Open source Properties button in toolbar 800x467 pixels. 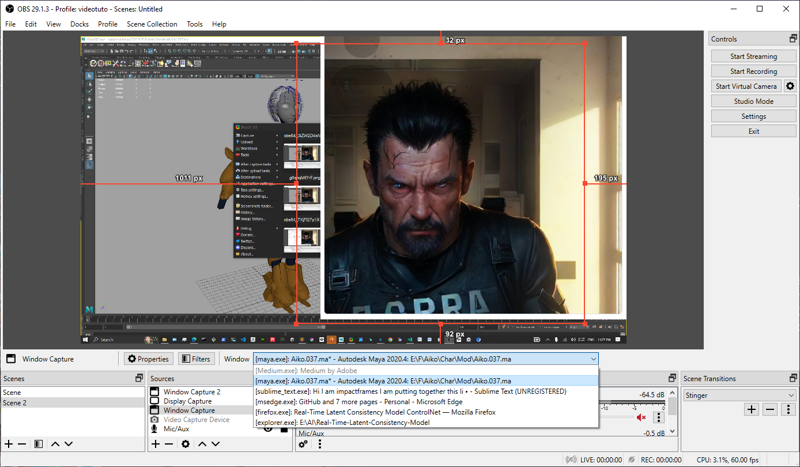click(x=148, y=359)
